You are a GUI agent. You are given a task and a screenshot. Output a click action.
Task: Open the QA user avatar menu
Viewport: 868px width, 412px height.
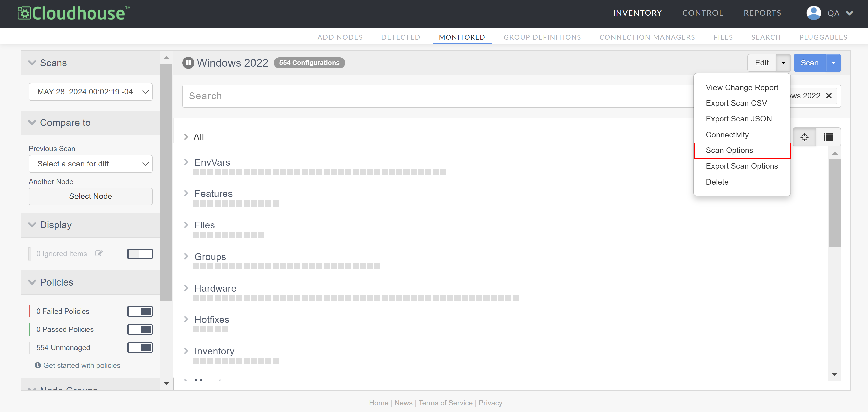point(813,13)
